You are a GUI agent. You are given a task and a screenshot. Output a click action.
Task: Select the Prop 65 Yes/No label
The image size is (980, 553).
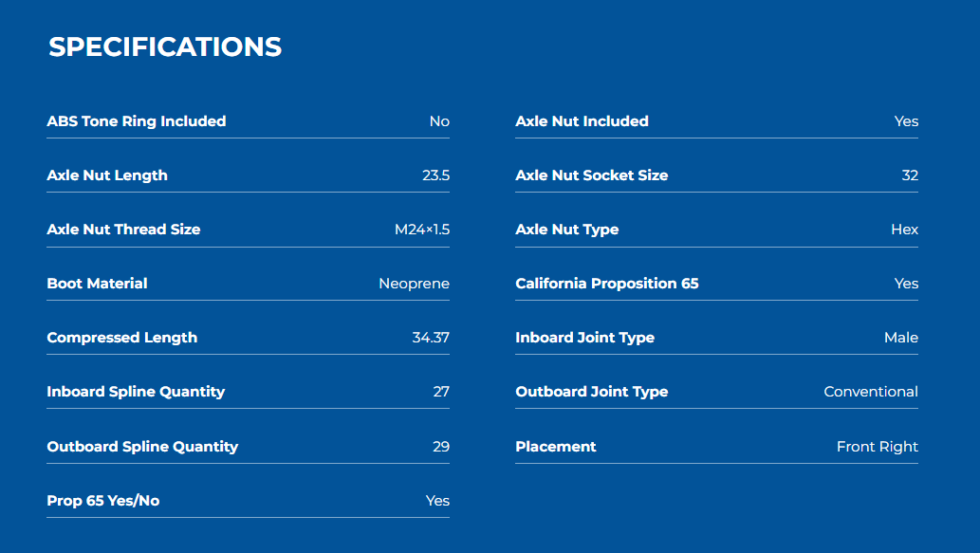point(103,501)
